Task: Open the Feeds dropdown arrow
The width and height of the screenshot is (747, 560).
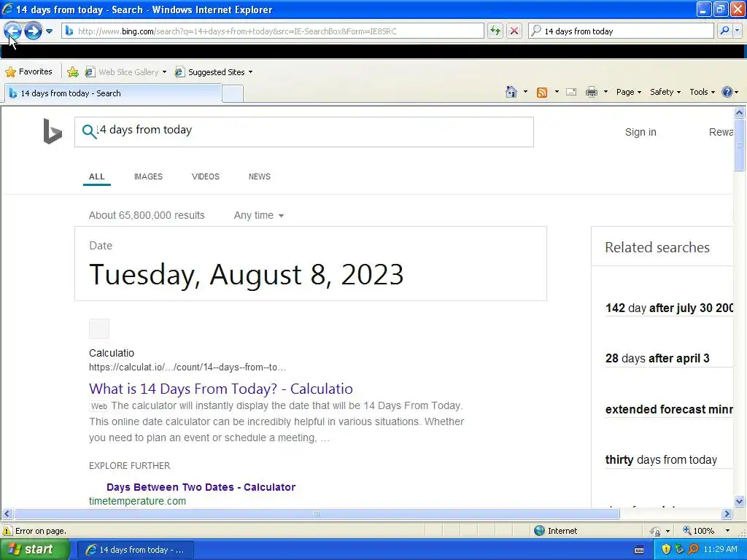Action: [557, 92]
